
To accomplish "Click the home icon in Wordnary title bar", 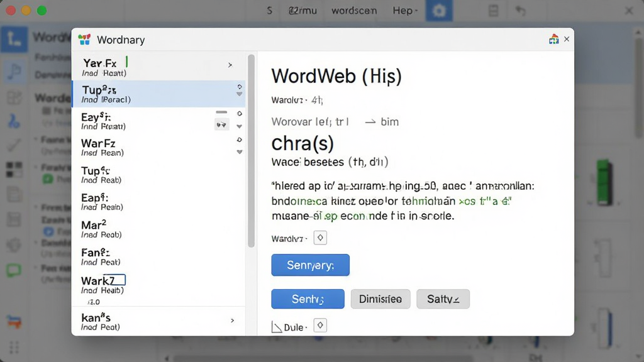I will click(x=553, y=39).
